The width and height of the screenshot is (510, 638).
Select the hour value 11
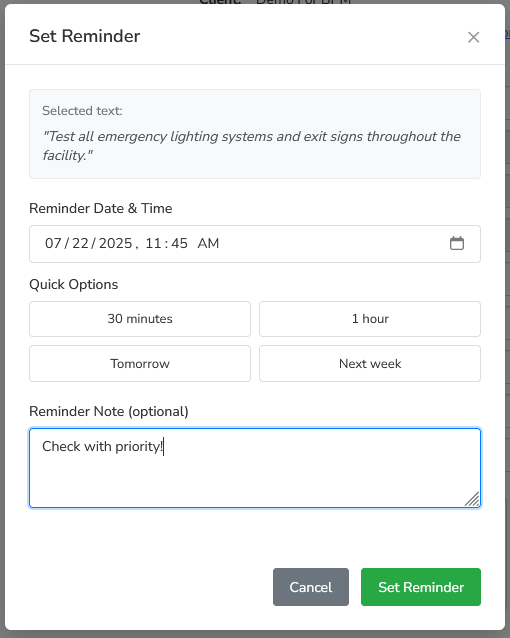pos(153,243)
